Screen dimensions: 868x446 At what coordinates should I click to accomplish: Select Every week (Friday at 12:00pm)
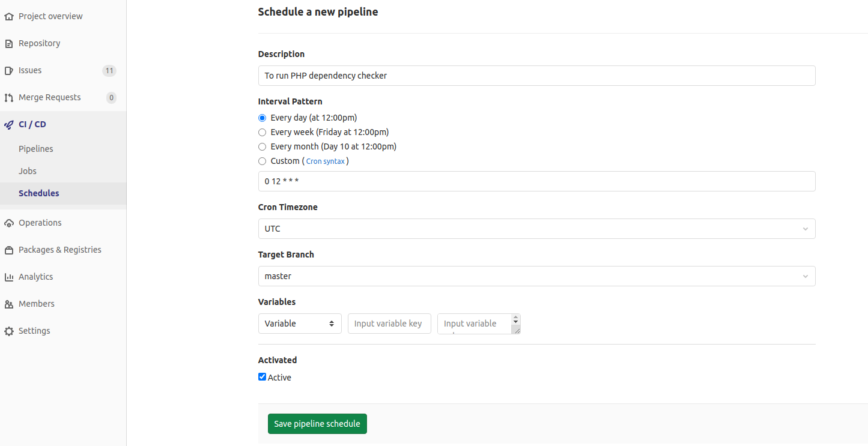click(262, 132)
